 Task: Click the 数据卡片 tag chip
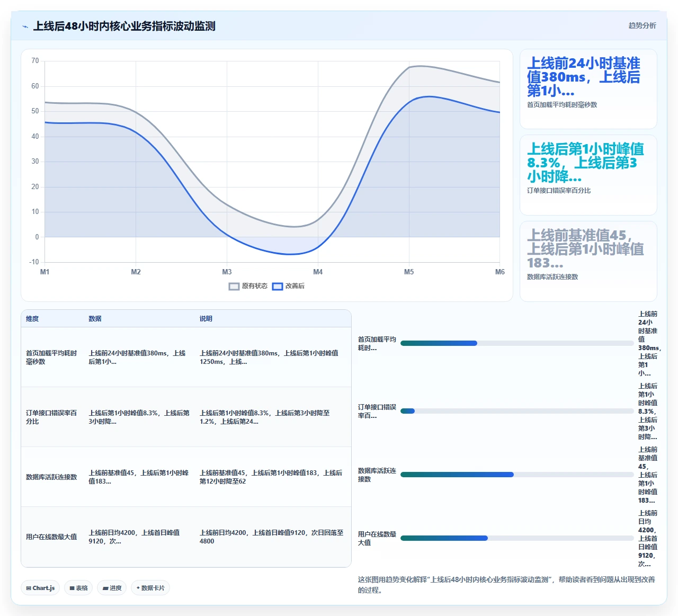(150, 588)
